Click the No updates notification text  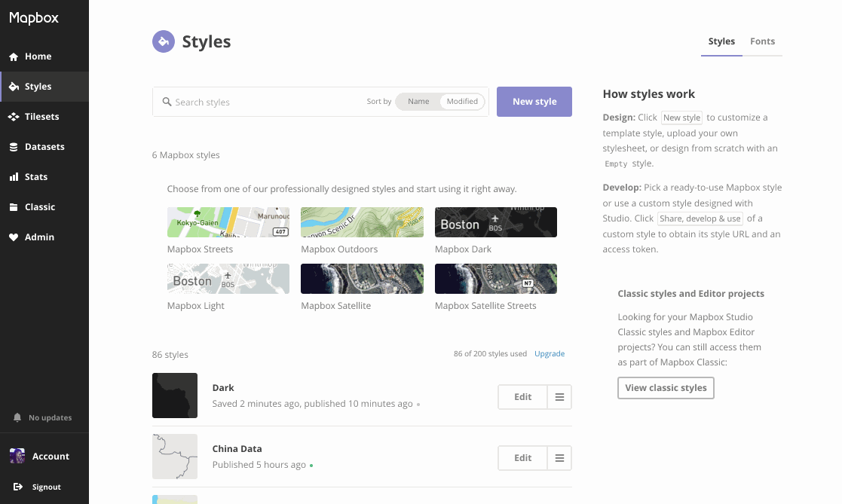(x=50, y=417)
